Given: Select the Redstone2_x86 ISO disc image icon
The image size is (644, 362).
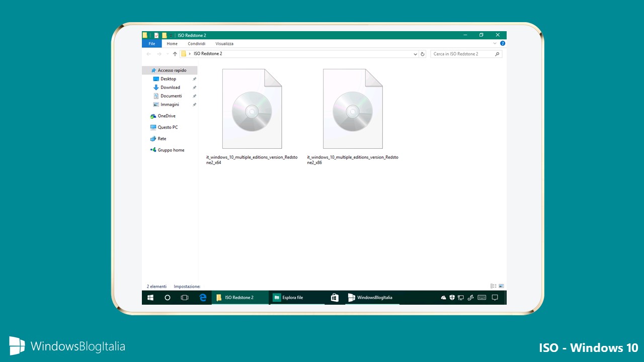Looking at the screenshot, I should pyautogui.click(x=353, y=109).
